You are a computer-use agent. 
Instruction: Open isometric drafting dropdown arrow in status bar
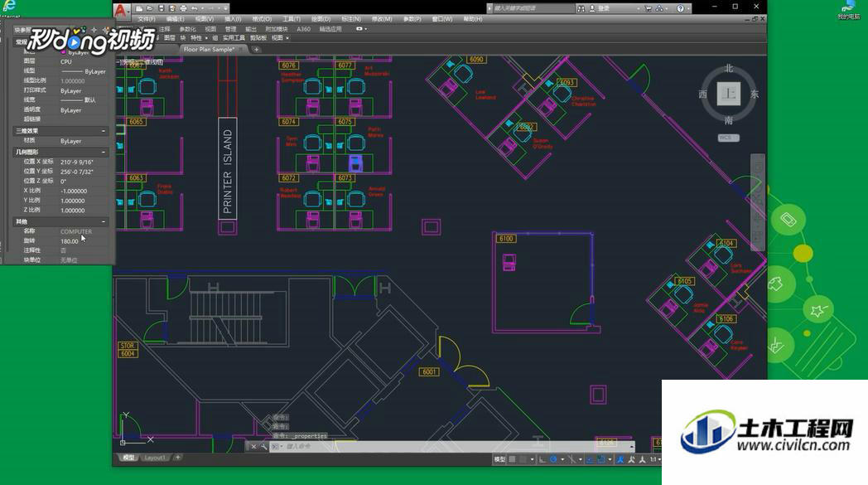click(x=580, y=459)
